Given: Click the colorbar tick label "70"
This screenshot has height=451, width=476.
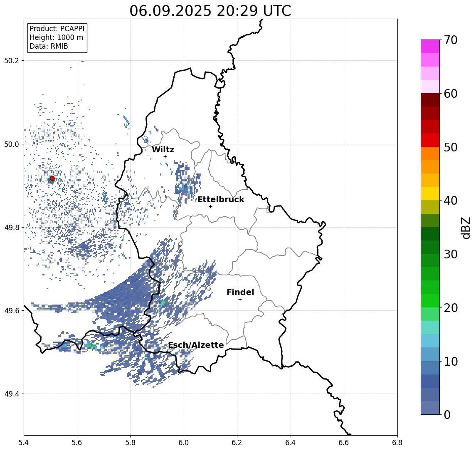Looking at the screenshot, I should click(451, 40).
